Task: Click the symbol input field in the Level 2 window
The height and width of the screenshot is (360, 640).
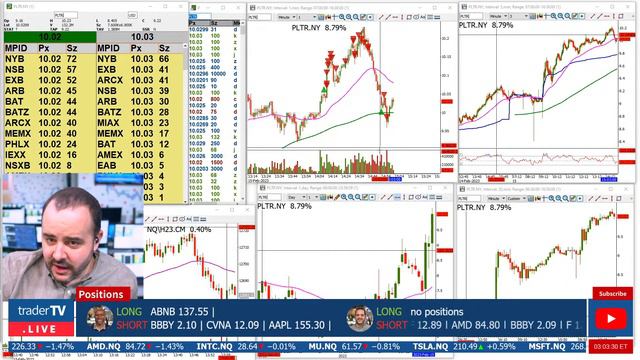Action: point(66,15)
